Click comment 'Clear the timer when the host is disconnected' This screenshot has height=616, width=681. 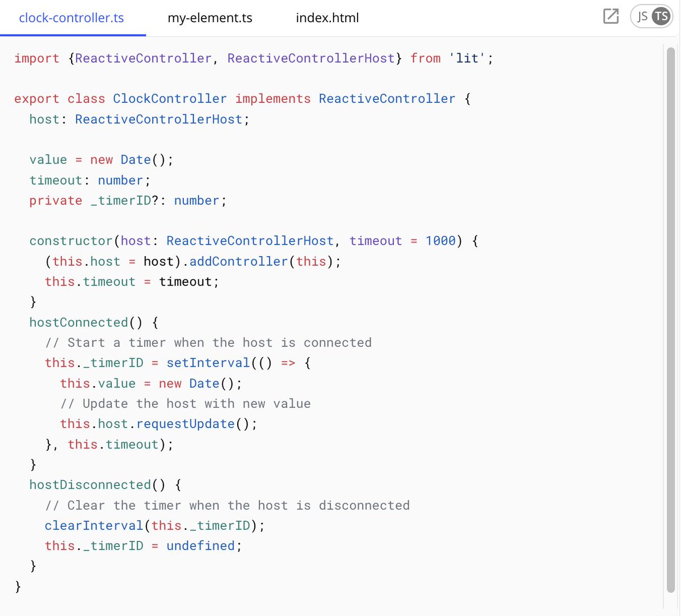pos(227,505)
